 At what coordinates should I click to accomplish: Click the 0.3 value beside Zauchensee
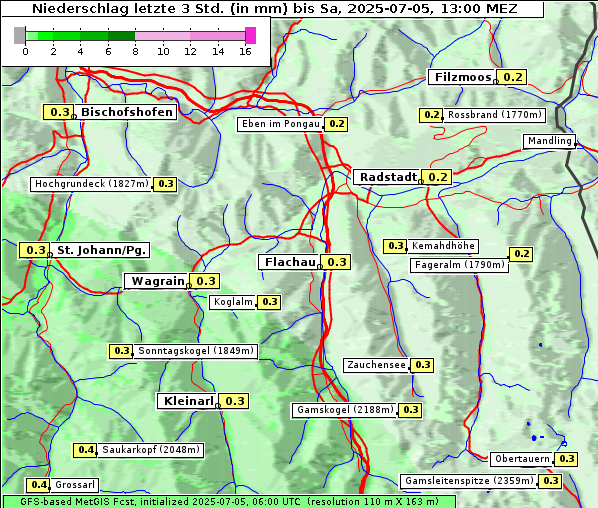(422, 365)
